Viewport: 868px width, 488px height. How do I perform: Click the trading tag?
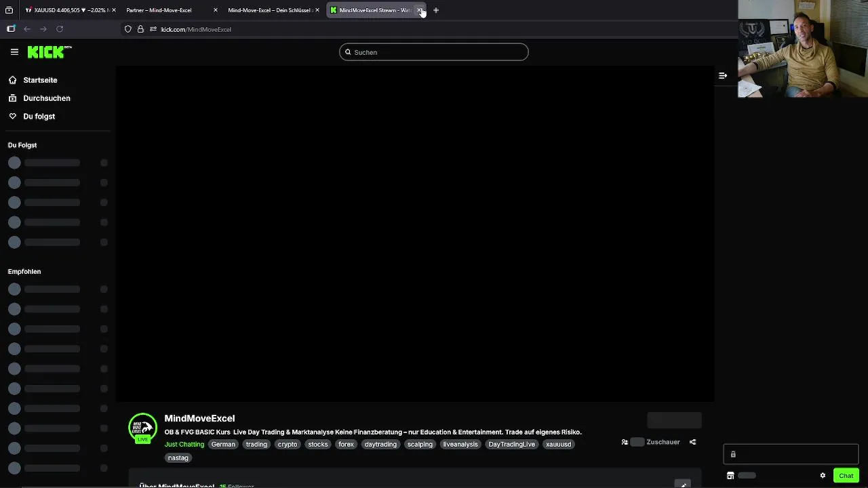[256, 445]
